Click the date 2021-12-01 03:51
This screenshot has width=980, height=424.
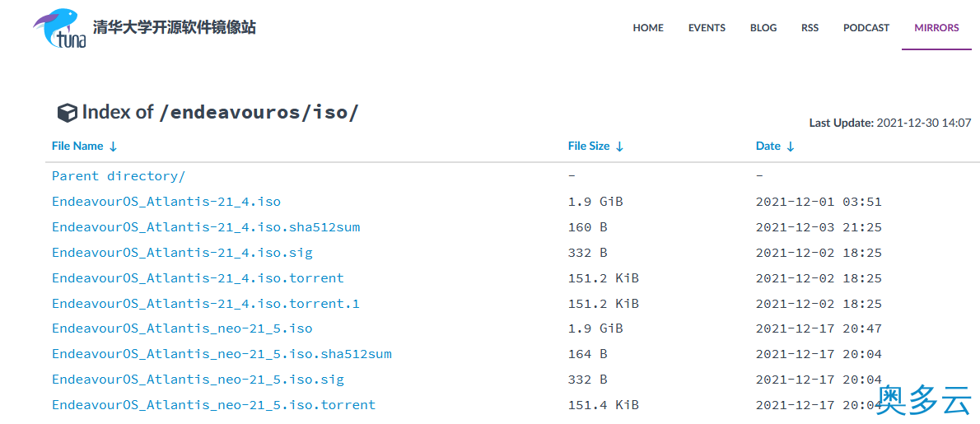(x=819, y=202)
